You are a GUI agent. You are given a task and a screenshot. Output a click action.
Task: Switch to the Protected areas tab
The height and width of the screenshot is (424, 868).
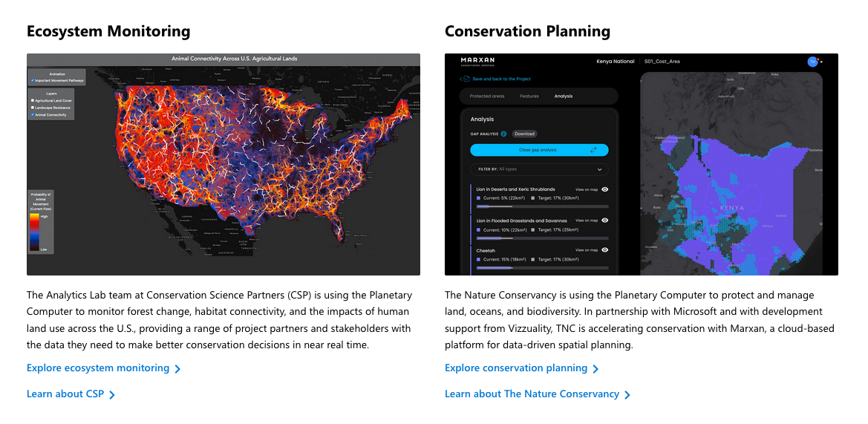(486, 97)
